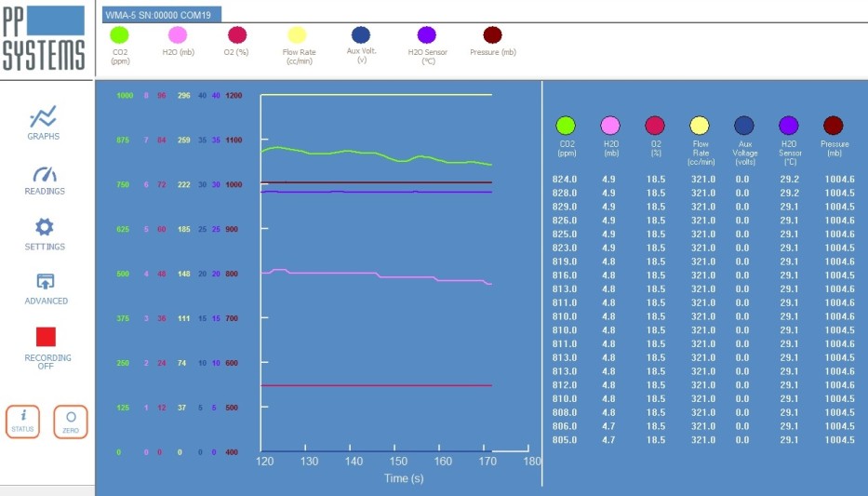Toggle the O2 (%) trace in top legend
This screenshot has width=868, height=496.
237,34
